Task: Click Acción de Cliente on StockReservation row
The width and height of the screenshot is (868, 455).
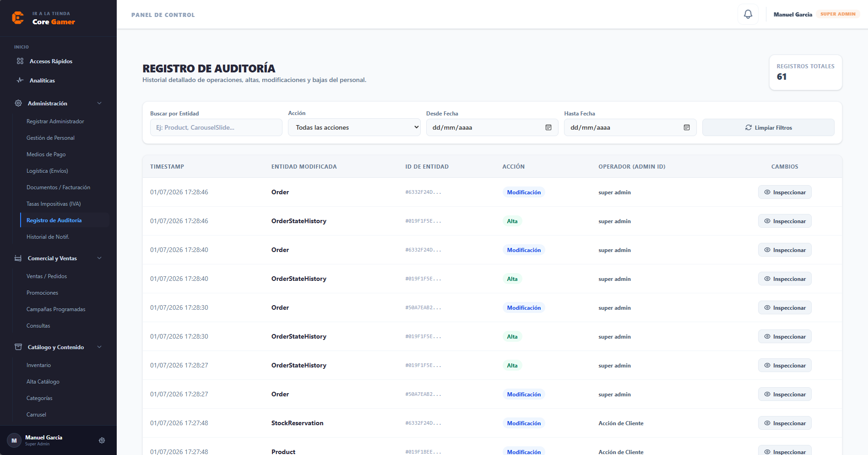Action: click(x=621, y=423)
